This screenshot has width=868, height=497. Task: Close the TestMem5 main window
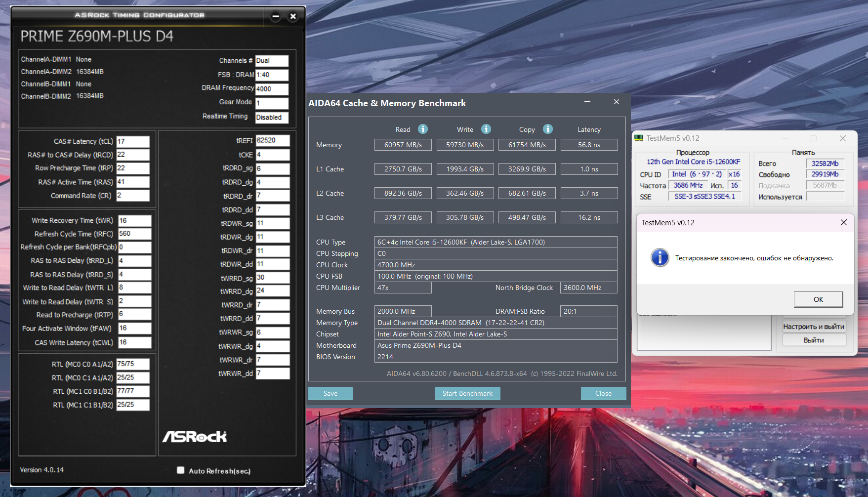coord(843,138)
